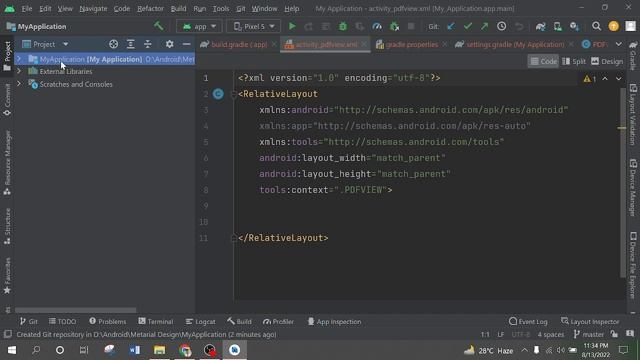Click the locate target icon in the Project panel
The height and width of the screenshot is (360, 640).
pos(113,44)
